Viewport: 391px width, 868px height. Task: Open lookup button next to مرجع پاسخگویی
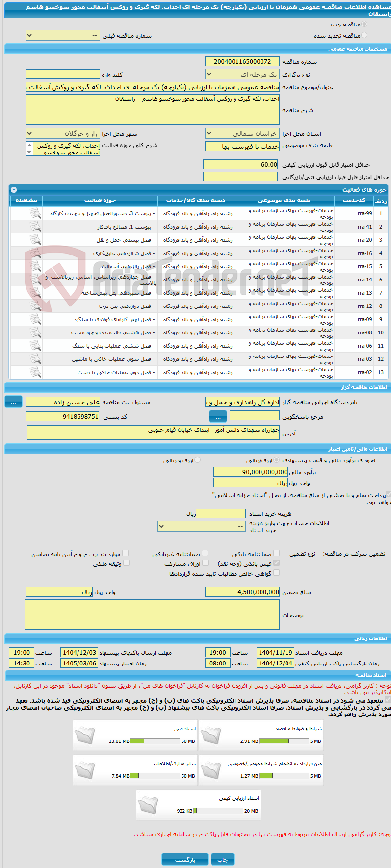click(x=218, y=417)
